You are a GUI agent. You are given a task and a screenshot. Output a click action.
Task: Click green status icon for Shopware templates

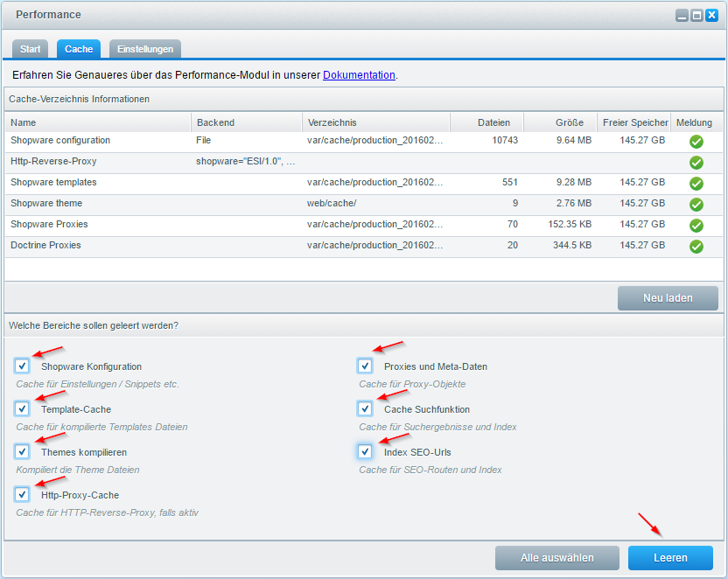696,183
